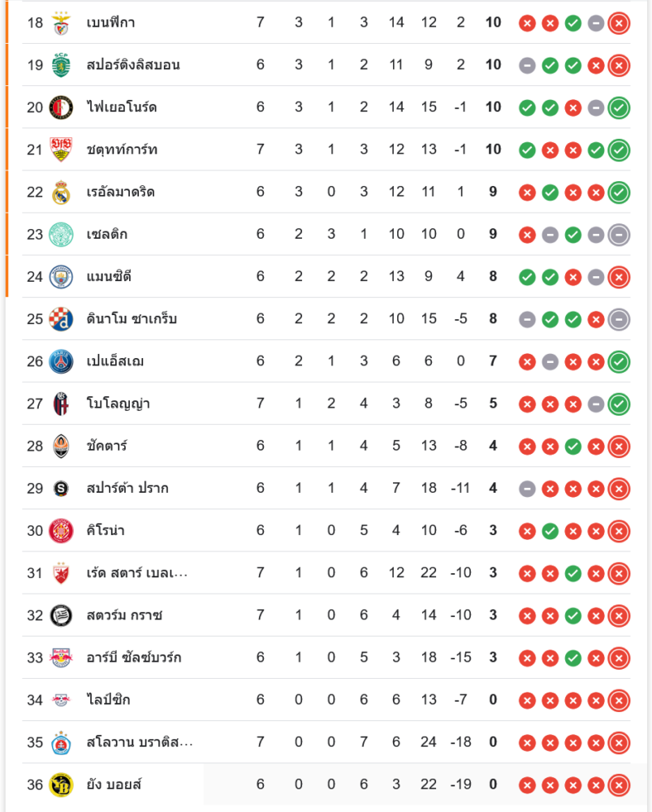
Task: Open the อาร์บี ซัลซ์บวร์ก team link
Action: point(134,658)
